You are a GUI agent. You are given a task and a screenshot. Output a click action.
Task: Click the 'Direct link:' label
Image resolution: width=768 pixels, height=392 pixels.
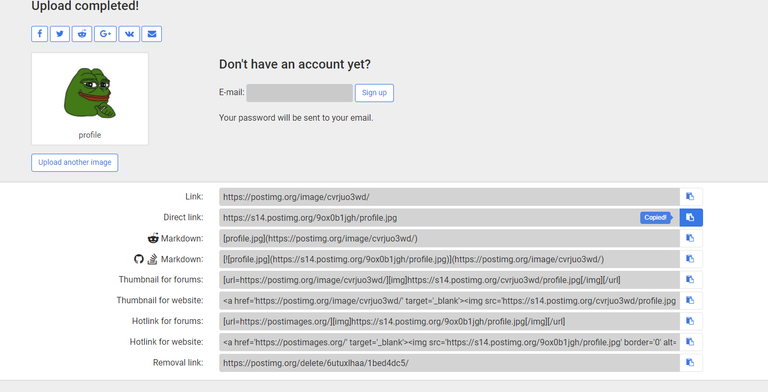pos(183,217)
